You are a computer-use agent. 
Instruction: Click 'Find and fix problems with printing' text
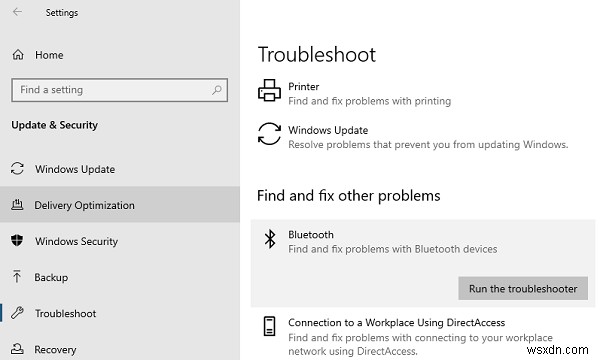tap(369, 101)
